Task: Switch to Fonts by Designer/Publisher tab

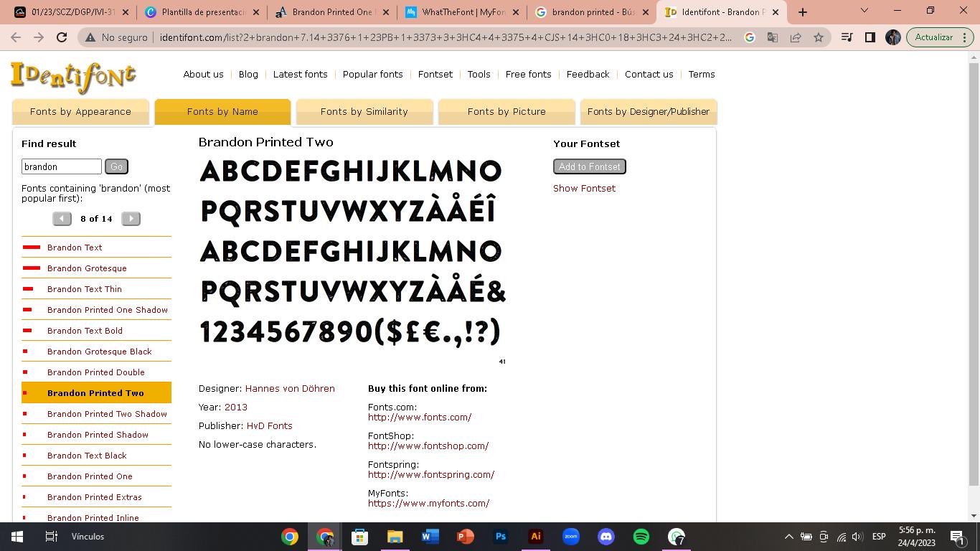Action: pos(649,112)
